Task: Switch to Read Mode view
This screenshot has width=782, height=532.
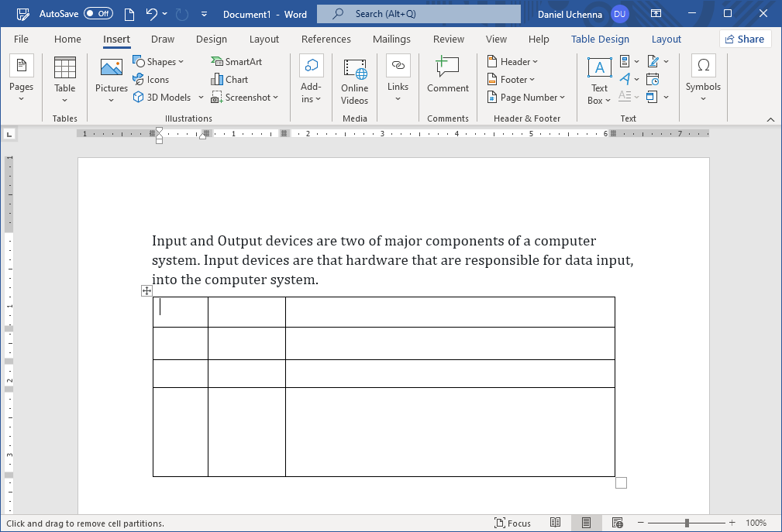Action: click(555, 523)
